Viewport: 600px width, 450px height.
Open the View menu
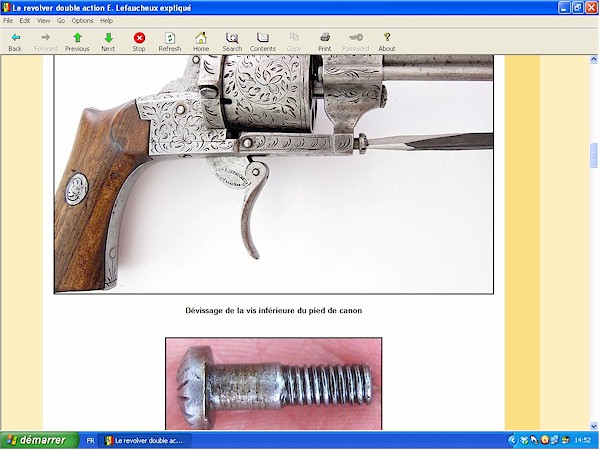tap(43, 21)
